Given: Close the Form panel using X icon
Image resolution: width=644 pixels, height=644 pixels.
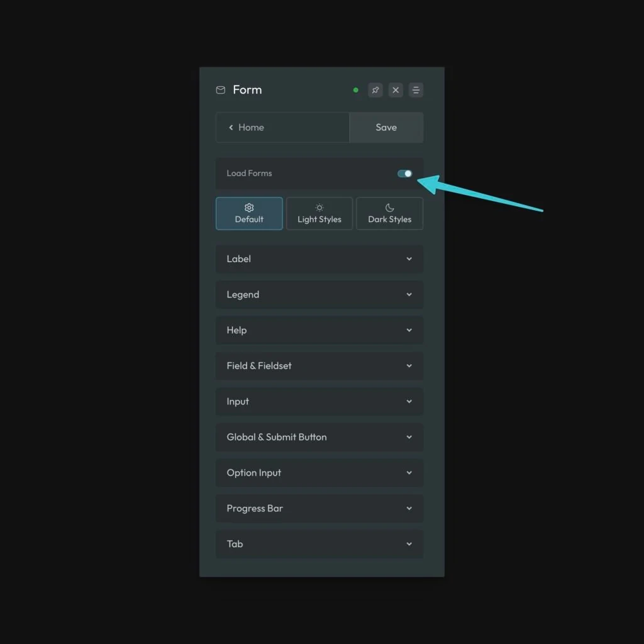Looking at the screenshot, I should pos(396,90).
